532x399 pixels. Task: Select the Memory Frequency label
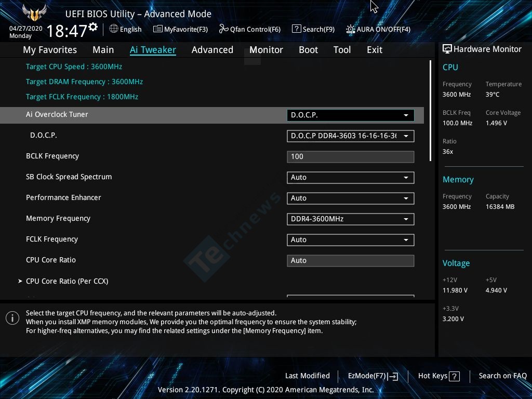point(58,219)
